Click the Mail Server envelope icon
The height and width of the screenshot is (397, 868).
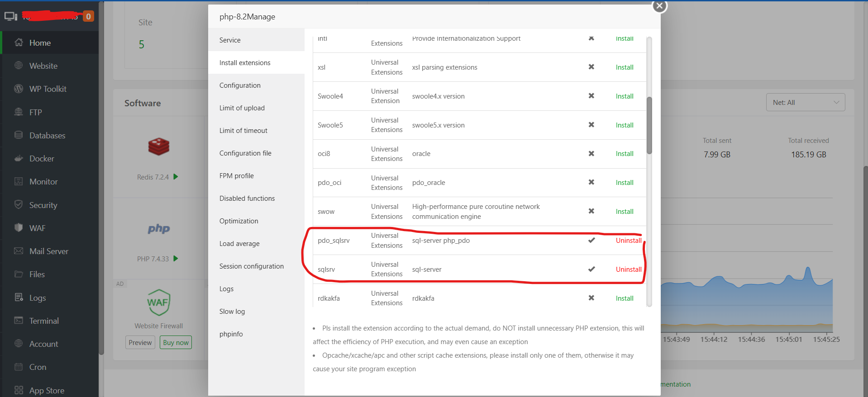(19, 251)
